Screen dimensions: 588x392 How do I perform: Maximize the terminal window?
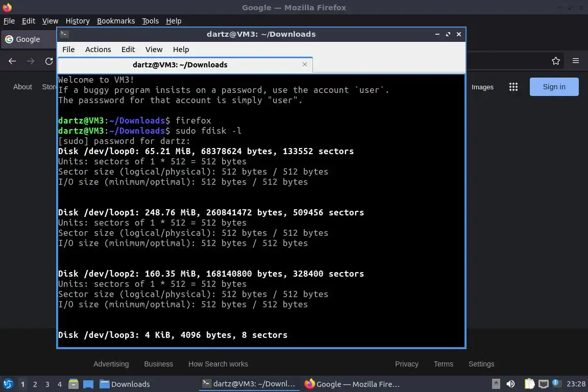[448, 34]
